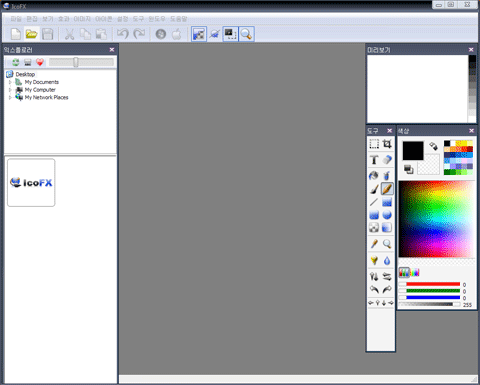Toggle the checkered image view toolbar button
Image resolution: width=480 pixels, height=385 pixels.
point(199,34)
